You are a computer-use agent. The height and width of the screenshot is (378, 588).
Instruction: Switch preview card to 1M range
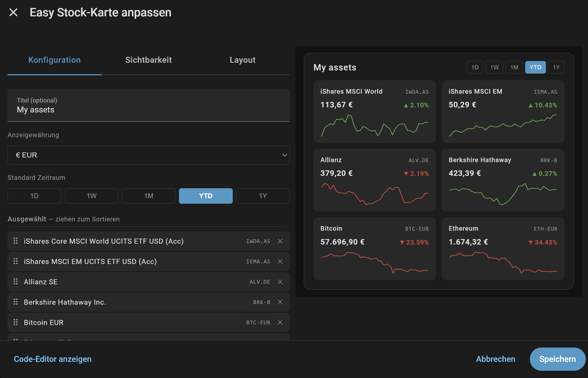point(514,67)
